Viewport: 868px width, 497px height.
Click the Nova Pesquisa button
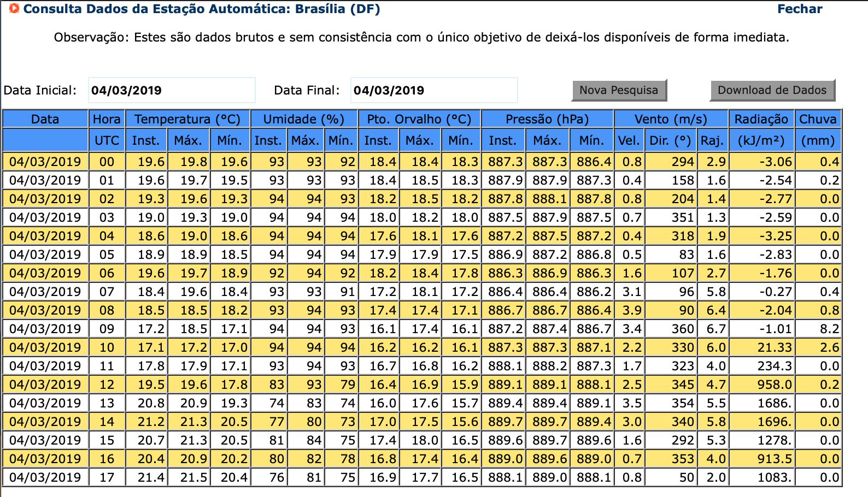(618, 90)
